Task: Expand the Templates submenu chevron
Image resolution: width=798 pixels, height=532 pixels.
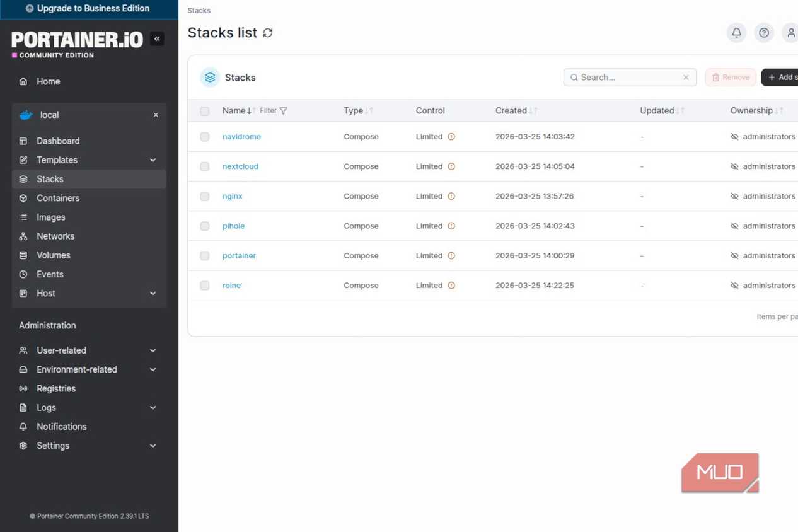Action: (x=153, y=160)
